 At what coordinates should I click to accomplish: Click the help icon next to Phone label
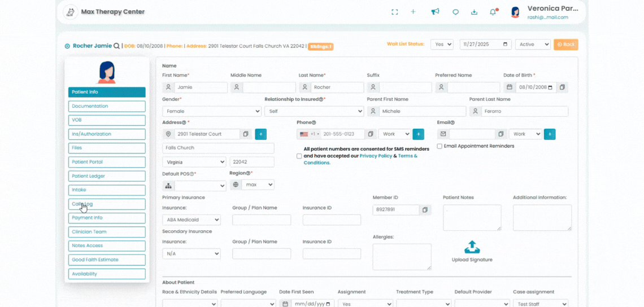click(x=314, y=122)
